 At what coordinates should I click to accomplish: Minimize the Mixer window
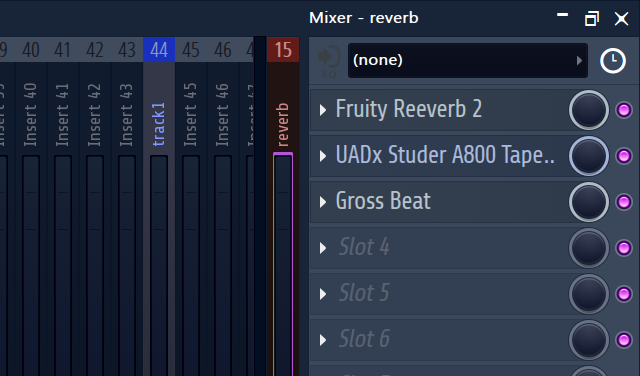pos(562,16)
